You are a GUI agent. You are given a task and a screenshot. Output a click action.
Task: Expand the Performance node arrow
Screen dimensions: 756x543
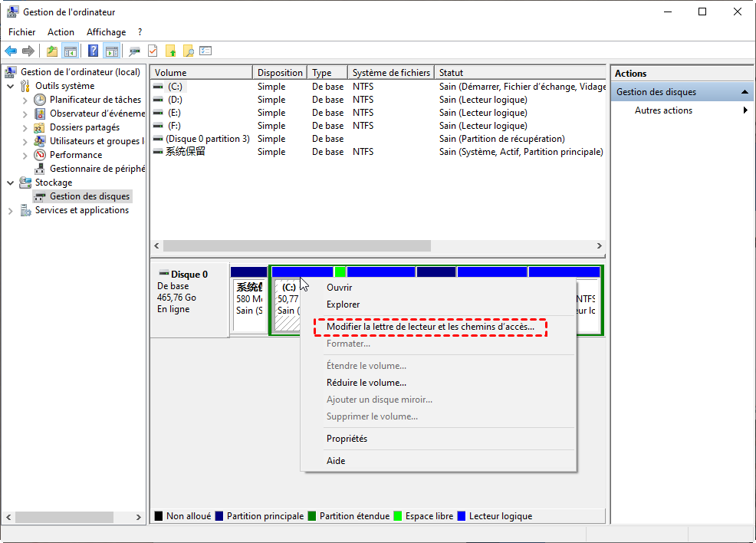[x=25, y=156]
